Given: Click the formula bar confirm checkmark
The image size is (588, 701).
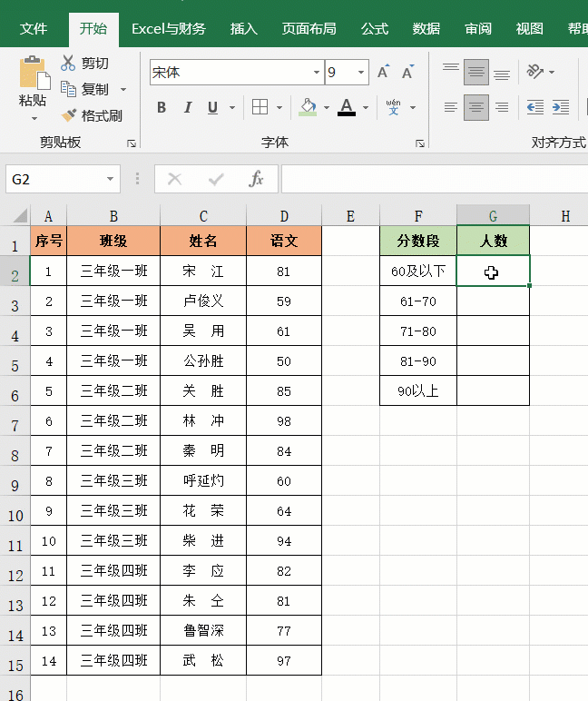Looking at the screenshot, I should coord(216,179).
